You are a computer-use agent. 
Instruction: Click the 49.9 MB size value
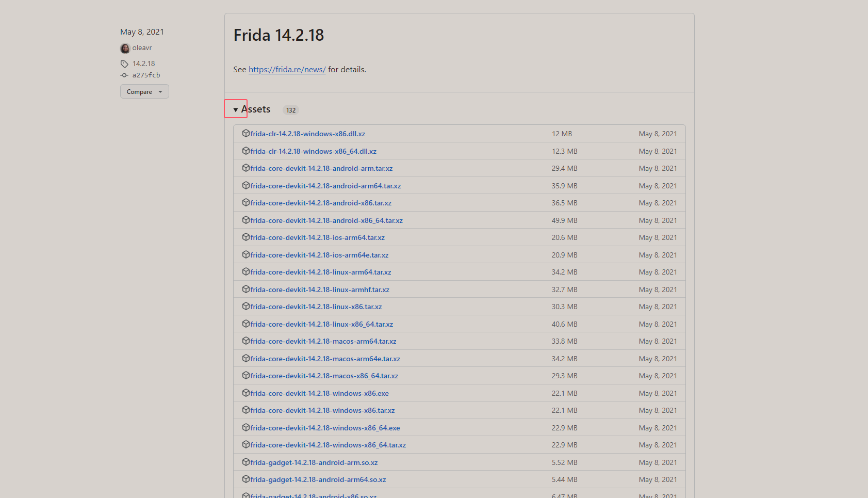pyautogui.click(x=564, y=220)
